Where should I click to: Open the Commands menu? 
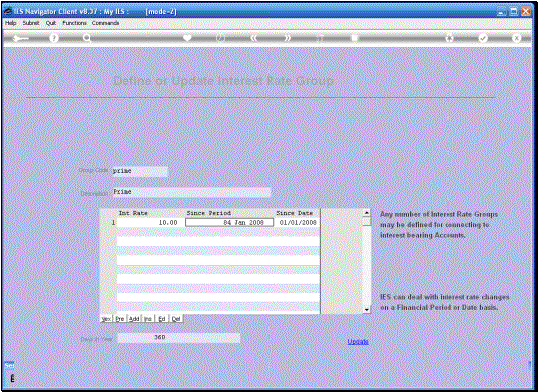coord(105,23)
